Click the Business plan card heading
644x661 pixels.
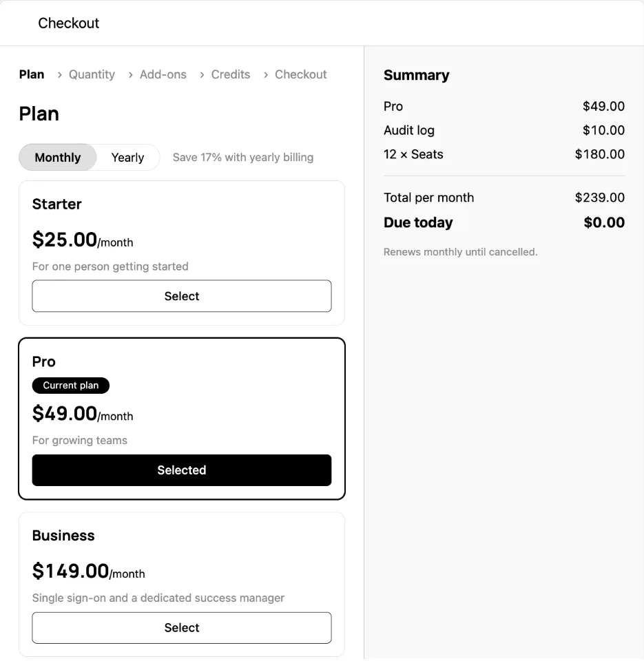point(63,536)
